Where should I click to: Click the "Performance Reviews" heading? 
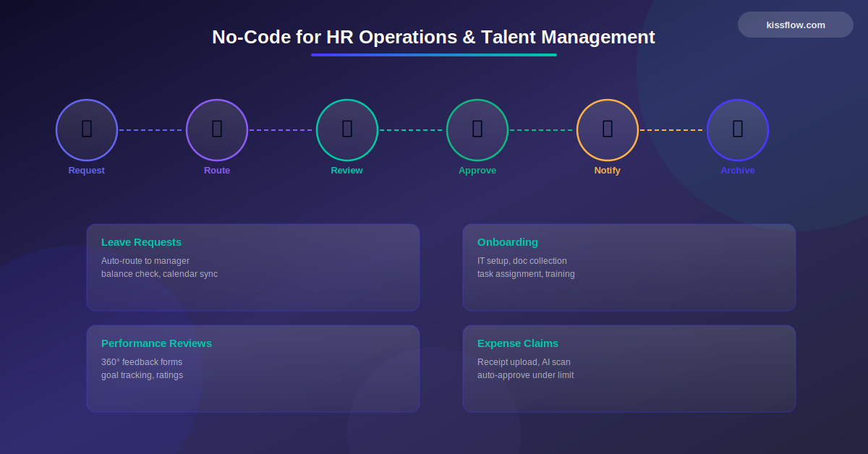(x=156, y=343)
